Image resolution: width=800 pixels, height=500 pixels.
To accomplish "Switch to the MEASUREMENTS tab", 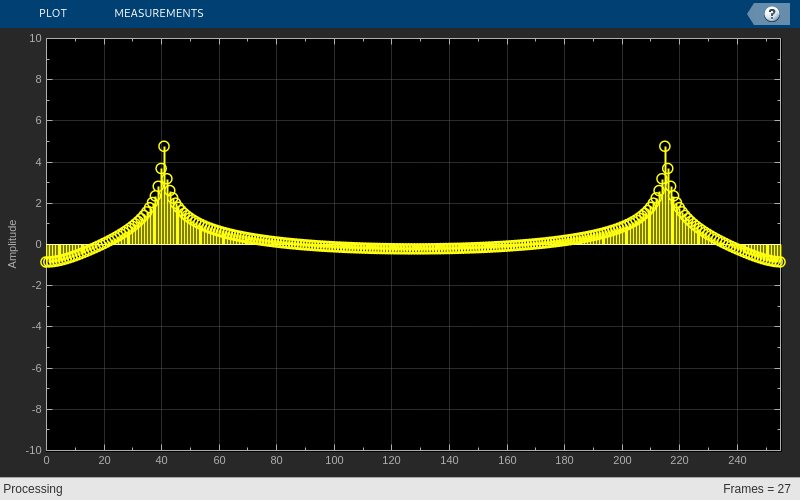I will [159, 13].
